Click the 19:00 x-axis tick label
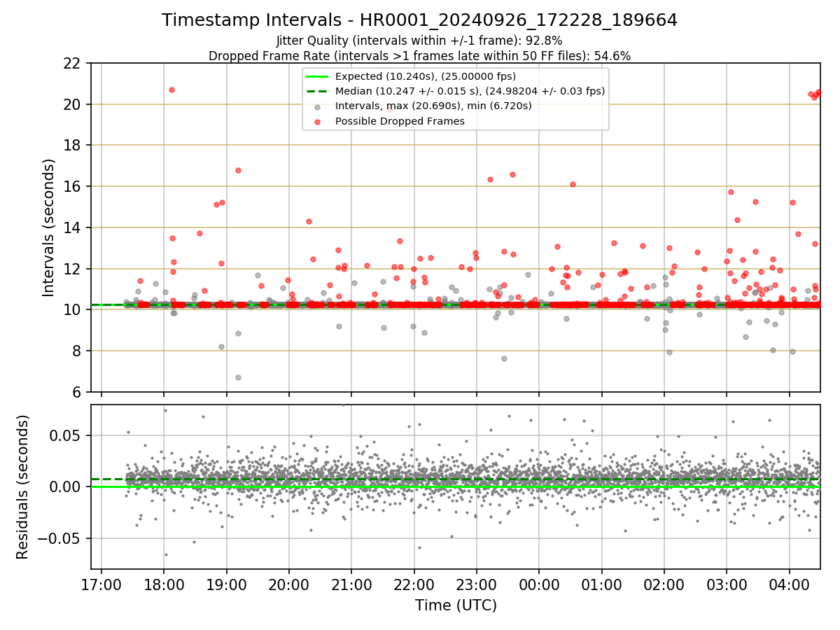 click(226, 584)
